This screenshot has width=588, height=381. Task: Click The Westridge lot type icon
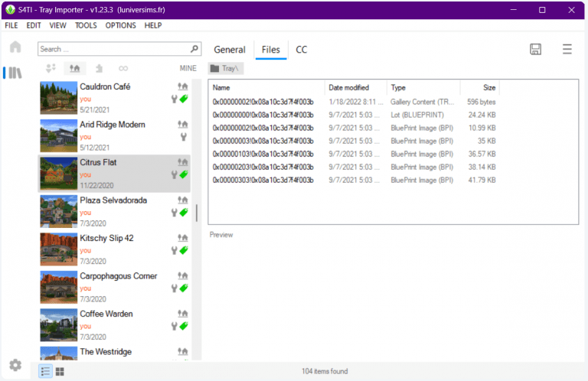click(183, 351)
